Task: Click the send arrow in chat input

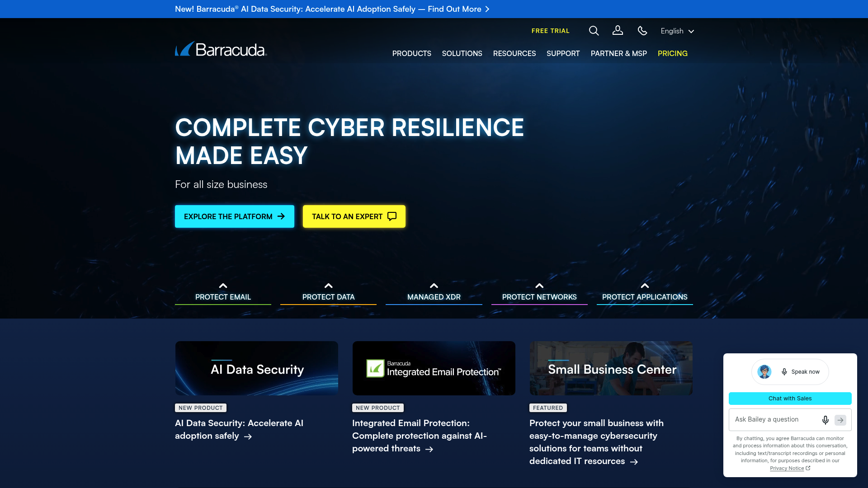Action: (840, 420)
